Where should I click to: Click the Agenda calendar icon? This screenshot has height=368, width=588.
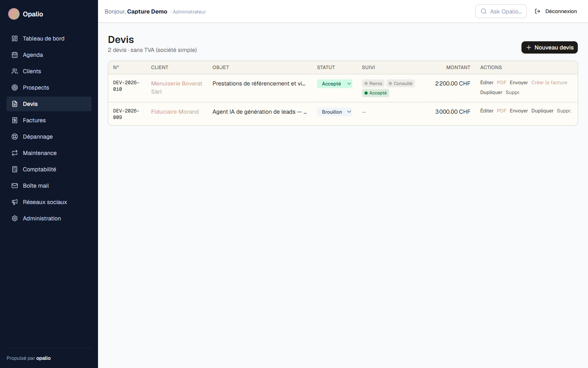pos(15,55)
